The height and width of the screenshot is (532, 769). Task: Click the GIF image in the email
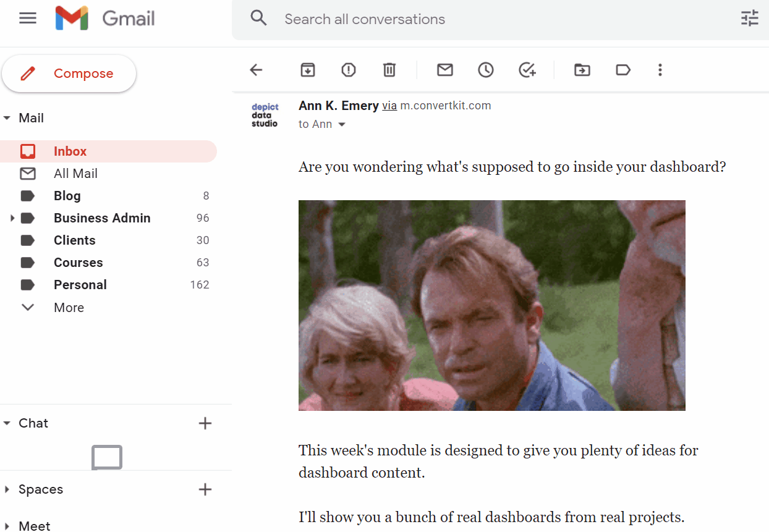(492, 305)
